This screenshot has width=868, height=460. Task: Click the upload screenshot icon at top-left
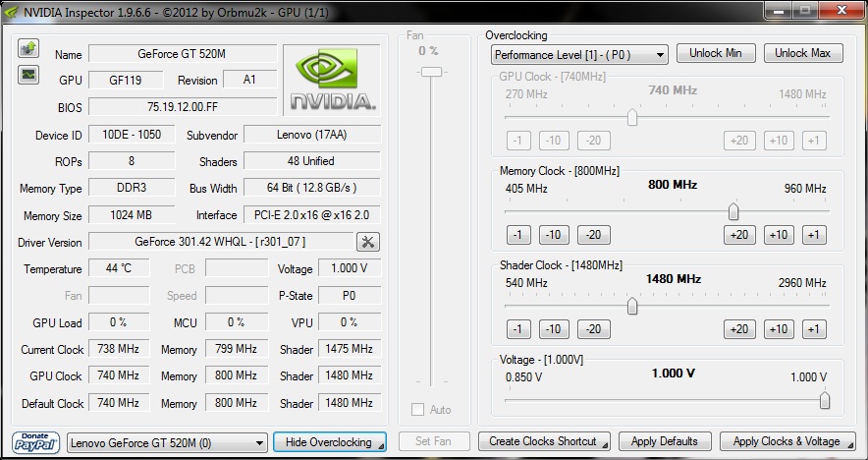click(28, 48)
